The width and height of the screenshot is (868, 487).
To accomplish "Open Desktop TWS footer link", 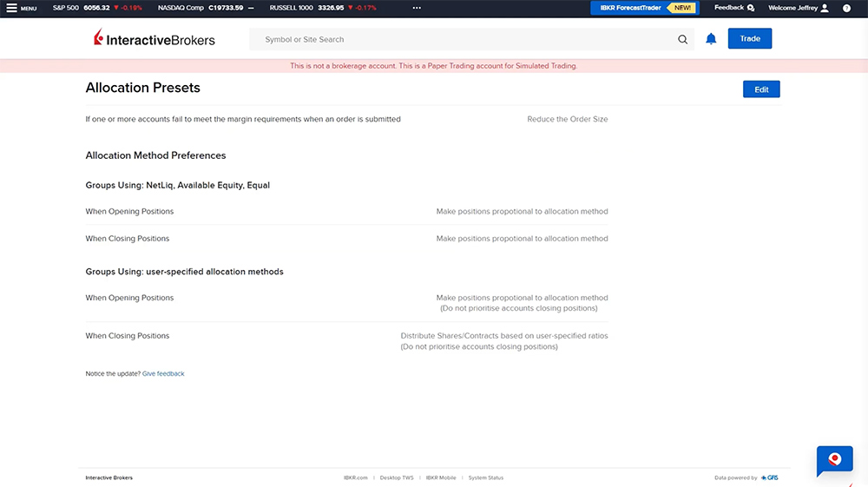I will [x=397, y=477].
